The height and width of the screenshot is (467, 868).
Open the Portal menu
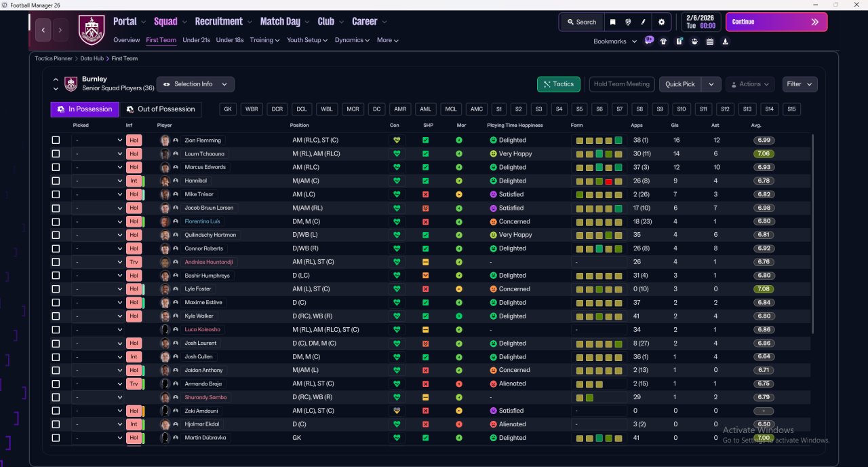click(x=129, y=22)
